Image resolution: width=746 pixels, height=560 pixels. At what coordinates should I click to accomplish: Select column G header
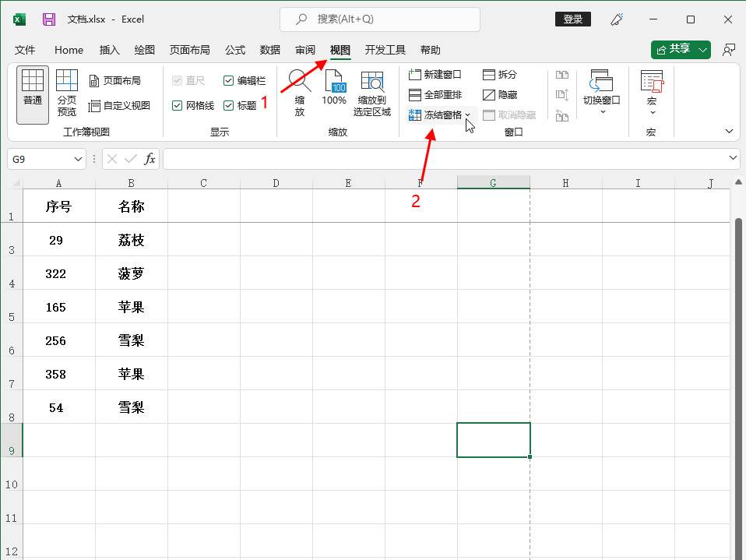point(494,183)
